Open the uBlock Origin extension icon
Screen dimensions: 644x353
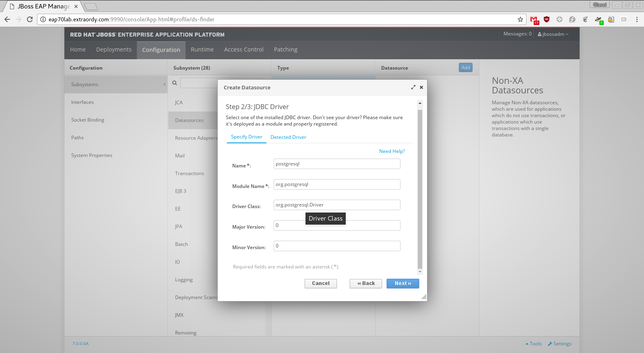pos(547,19)
